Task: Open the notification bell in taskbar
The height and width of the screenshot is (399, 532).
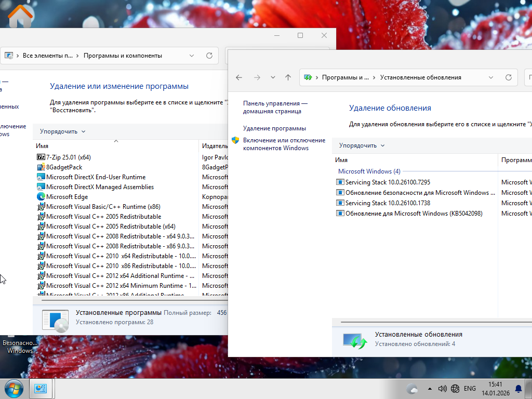Action: pyautogui.click(x=518, y=389)
